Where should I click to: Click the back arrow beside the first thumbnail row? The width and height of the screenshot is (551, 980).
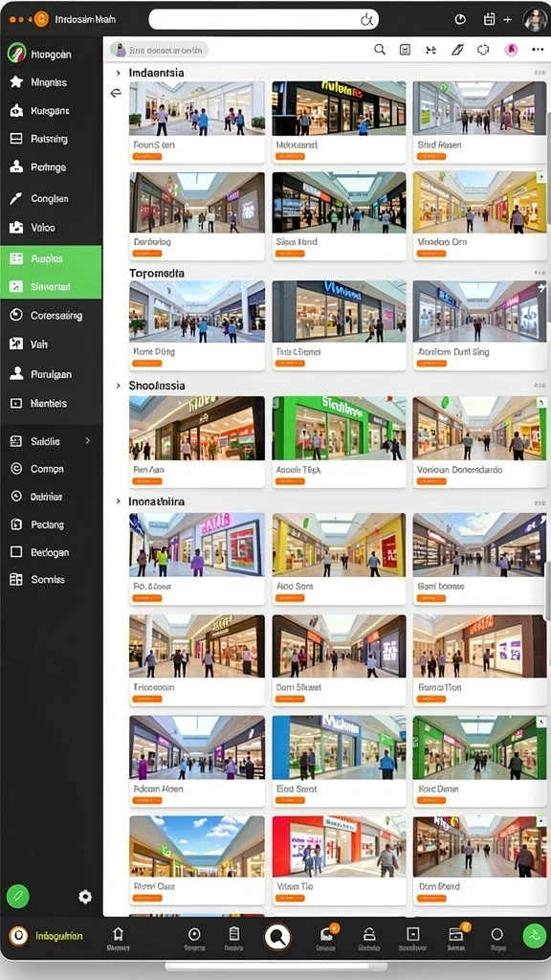point(116,93)
